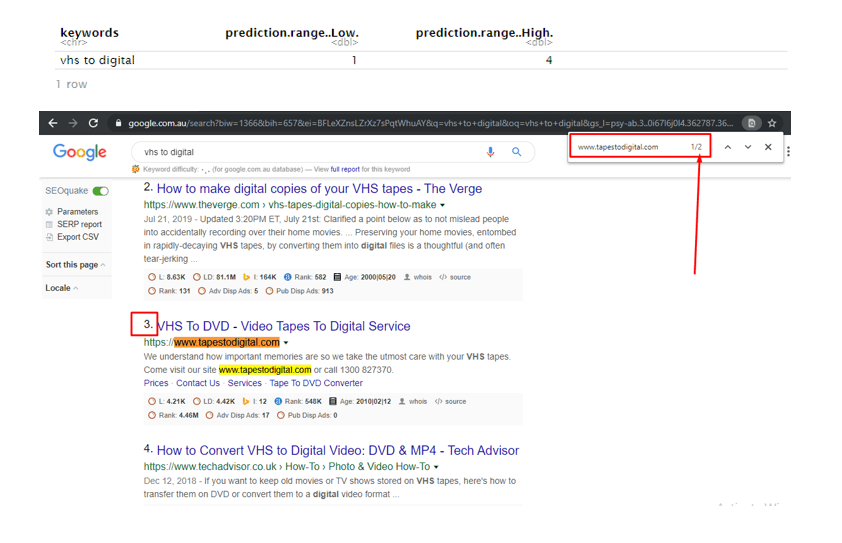This screenshot has height=543, width=842.
Task: Click the LD: 4.42K metric
Action: point(214,402)
